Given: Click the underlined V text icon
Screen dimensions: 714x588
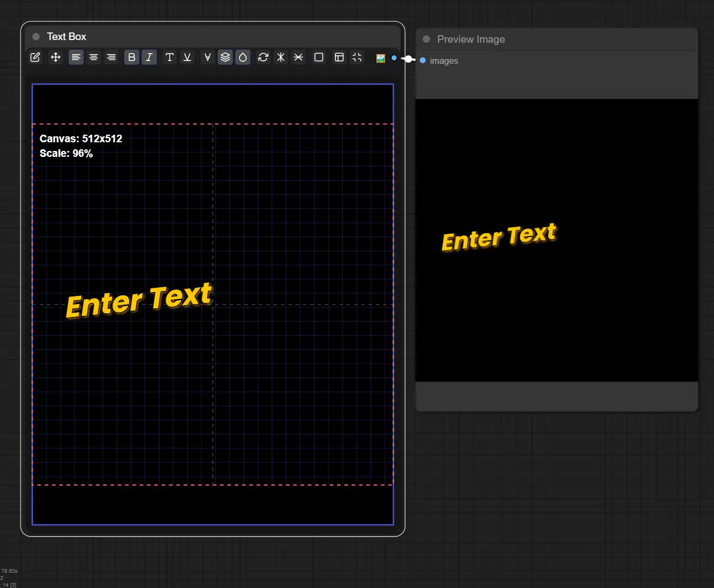Looking at the screenshot, I should coord(187,57).
